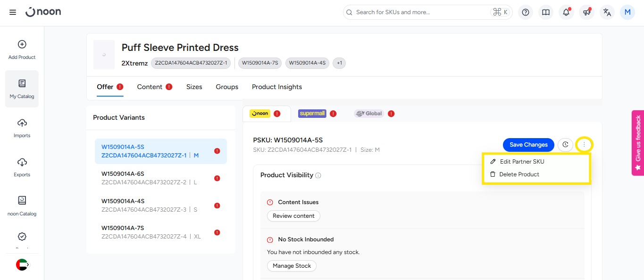Open Exports from sidebar

point(22,167)
